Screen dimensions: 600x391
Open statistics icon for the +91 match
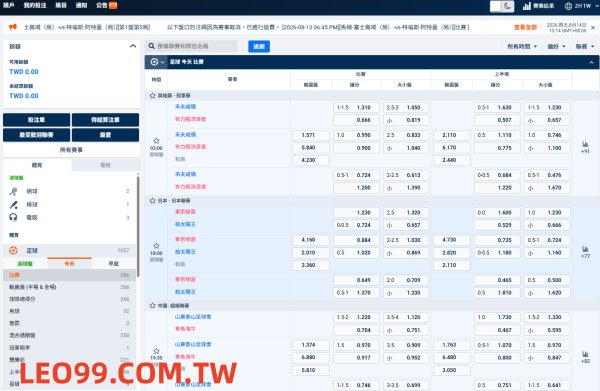click(x=585, y=144)
